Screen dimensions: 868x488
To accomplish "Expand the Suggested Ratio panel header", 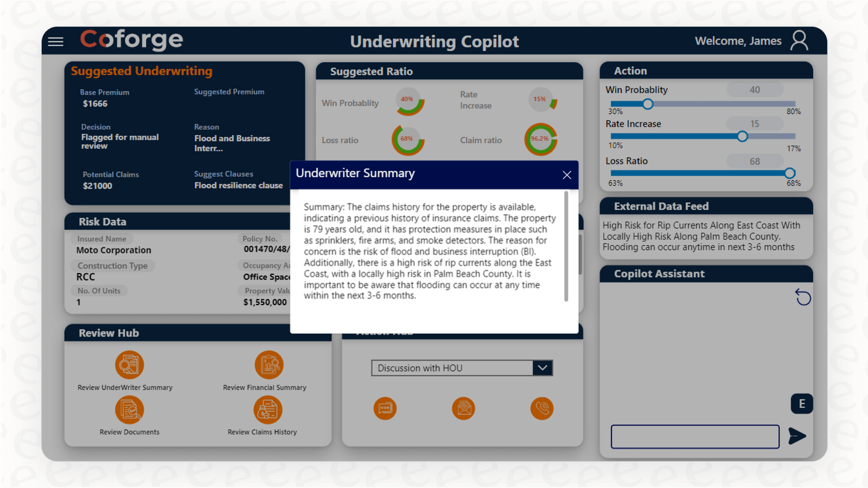I will 371,71.
